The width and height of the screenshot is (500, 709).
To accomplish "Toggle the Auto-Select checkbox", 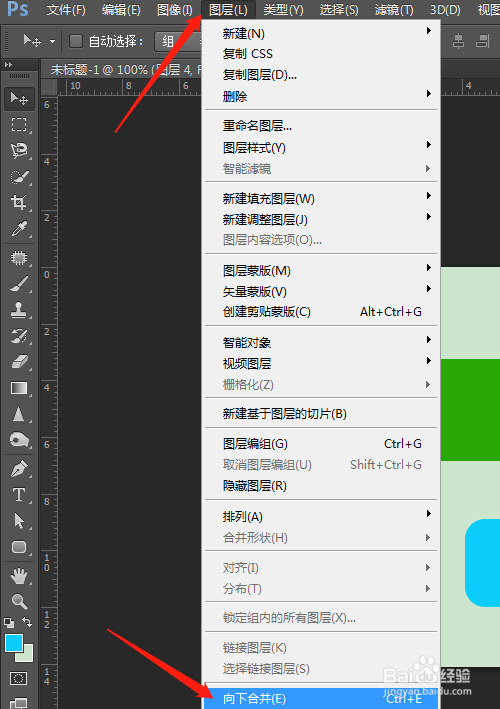I will pos(76,42).
